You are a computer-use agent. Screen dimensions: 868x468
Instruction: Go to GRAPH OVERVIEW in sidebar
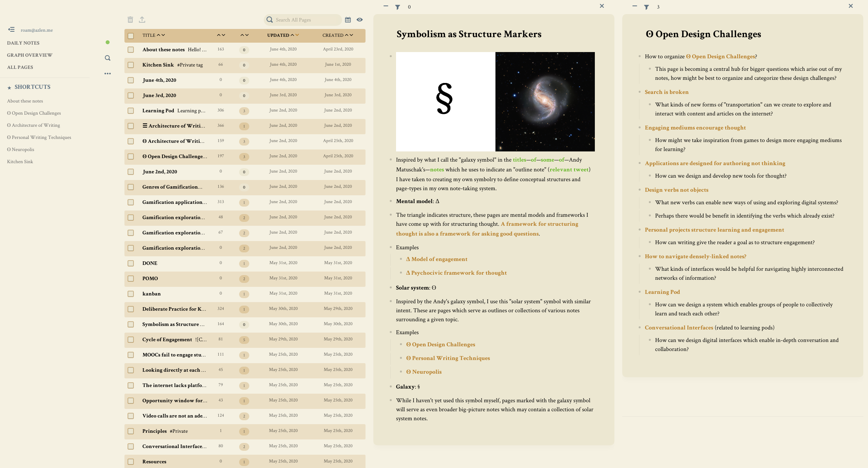click(29, 55)
